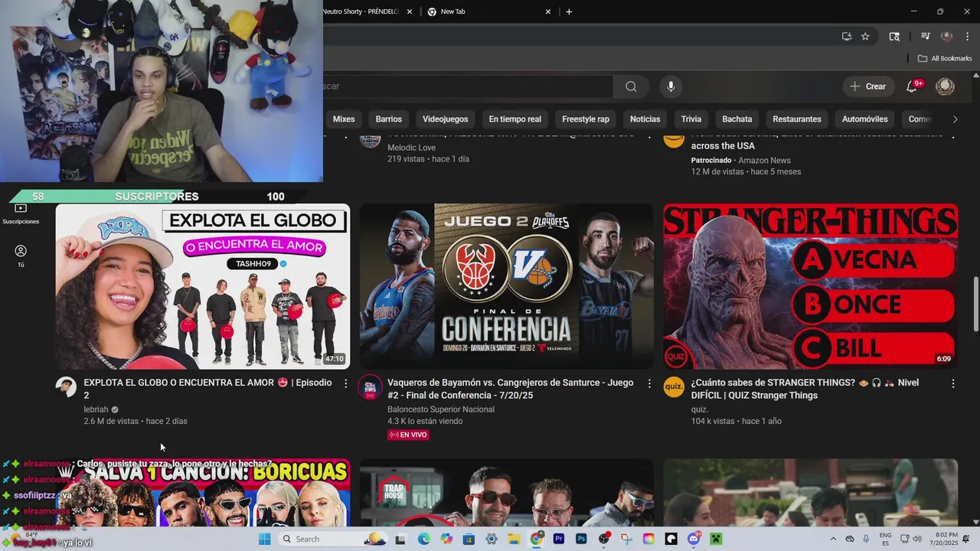Open OBS Studio from taskbar
The height and width of the screenshot is (551, 980).
(604, 539)
